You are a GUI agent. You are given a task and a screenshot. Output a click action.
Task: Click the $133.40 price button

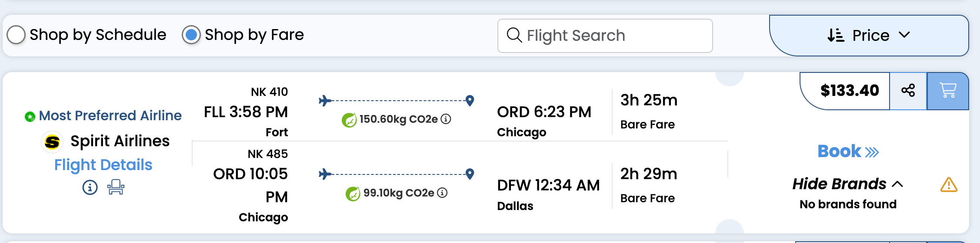pyautogui.click(x=849, y=91)
